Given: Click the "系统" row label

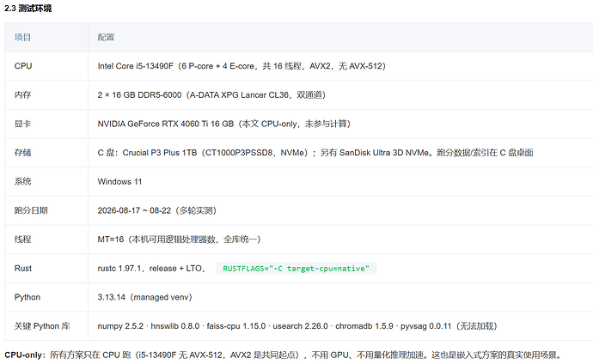Looking at the screenshot, I should pos(22,182).
